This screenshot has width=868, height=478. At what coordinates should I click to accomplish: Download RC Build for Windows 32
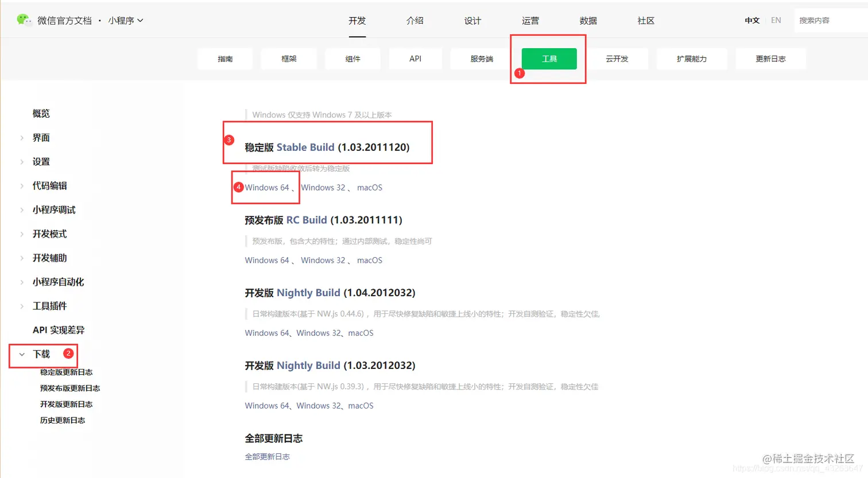coord(323,261)
